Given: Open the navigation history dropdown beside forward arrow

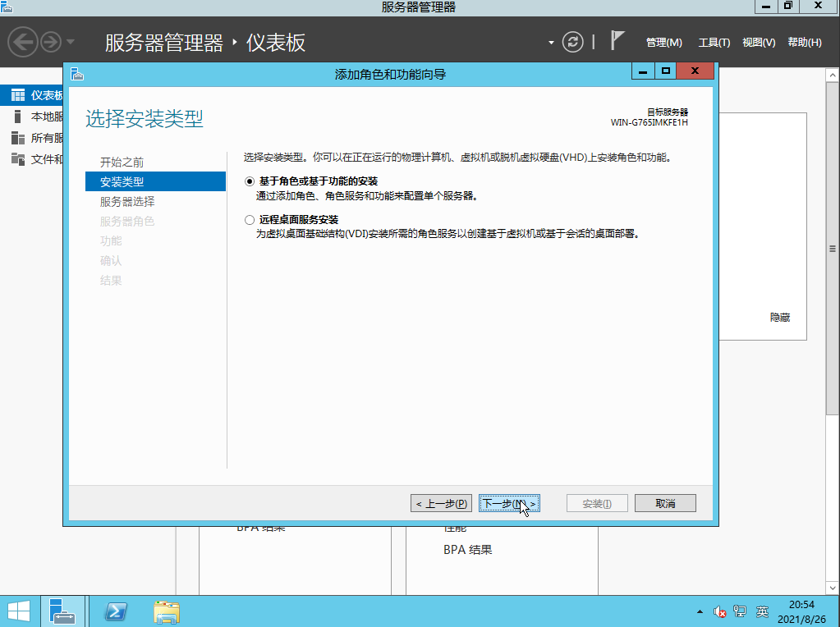Looking at the screenshot, I should coord(70,41).
